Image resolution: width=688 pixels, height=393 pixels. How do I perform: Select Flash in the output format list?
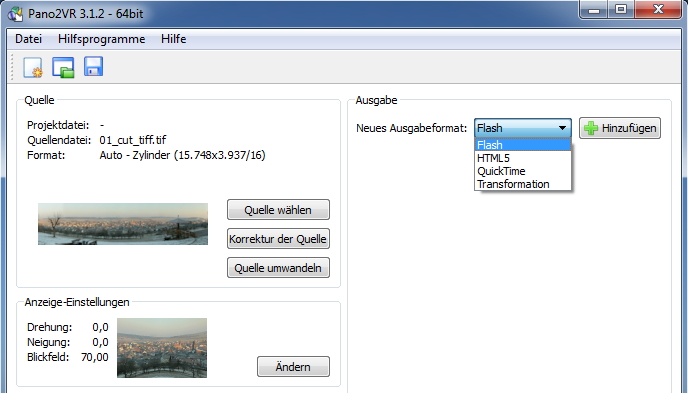(x=523, y=145)
